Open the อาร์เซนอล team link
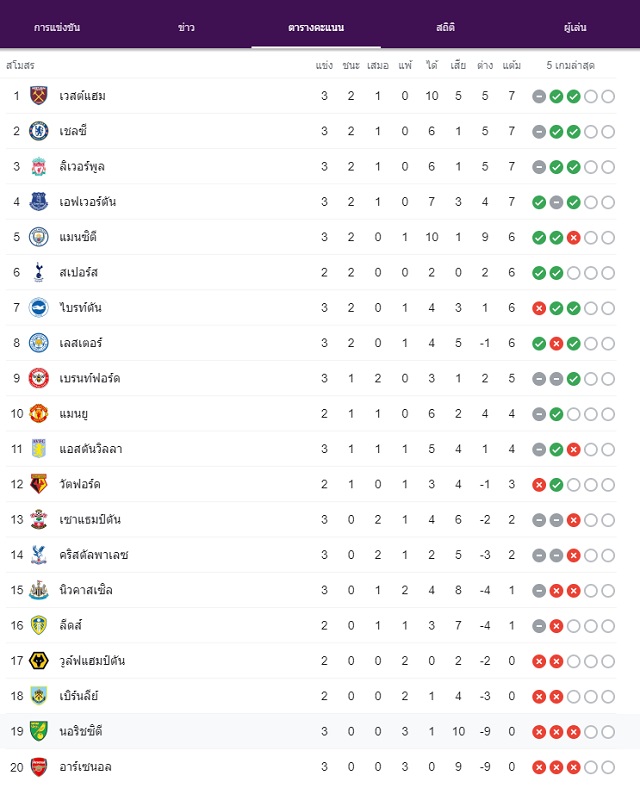640x788 pixels. [85, 767]
